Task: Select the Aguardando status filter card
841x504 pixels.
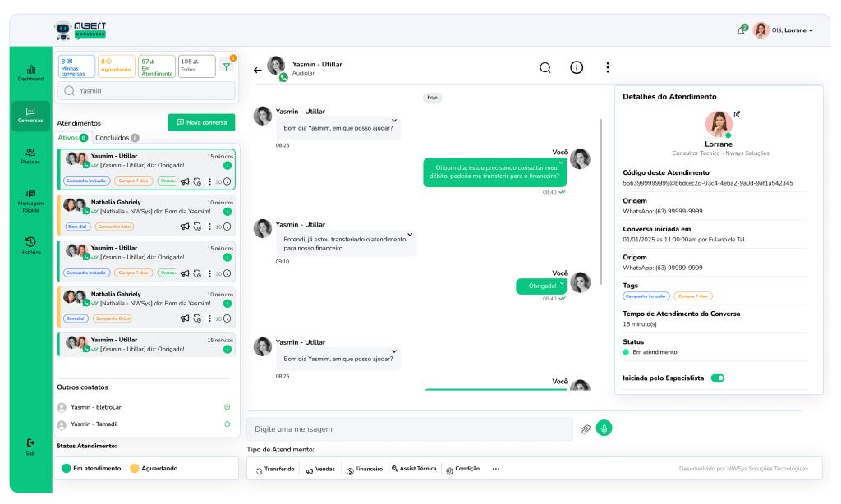Action: click(x=116, y=66)
